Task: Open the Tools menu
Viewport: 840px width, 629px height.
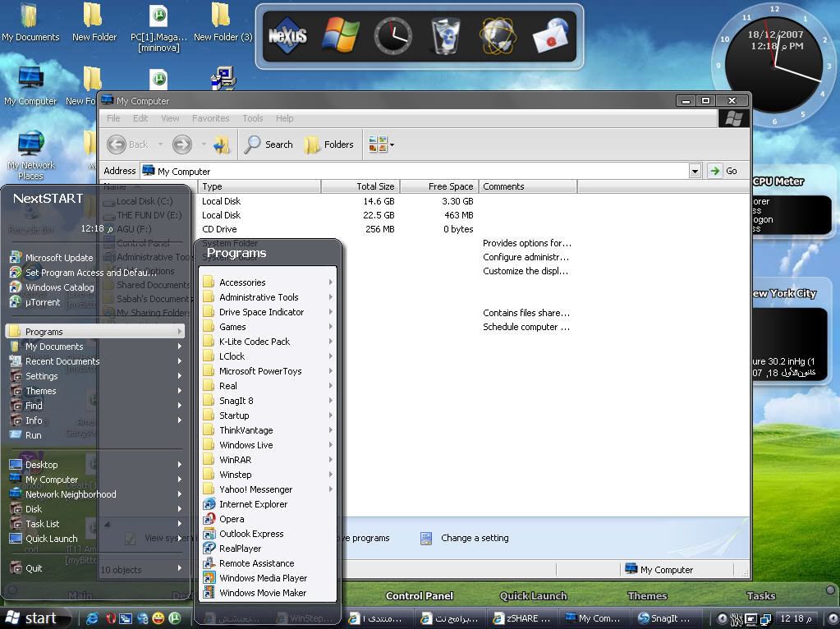Action: (x=252, y=118)
